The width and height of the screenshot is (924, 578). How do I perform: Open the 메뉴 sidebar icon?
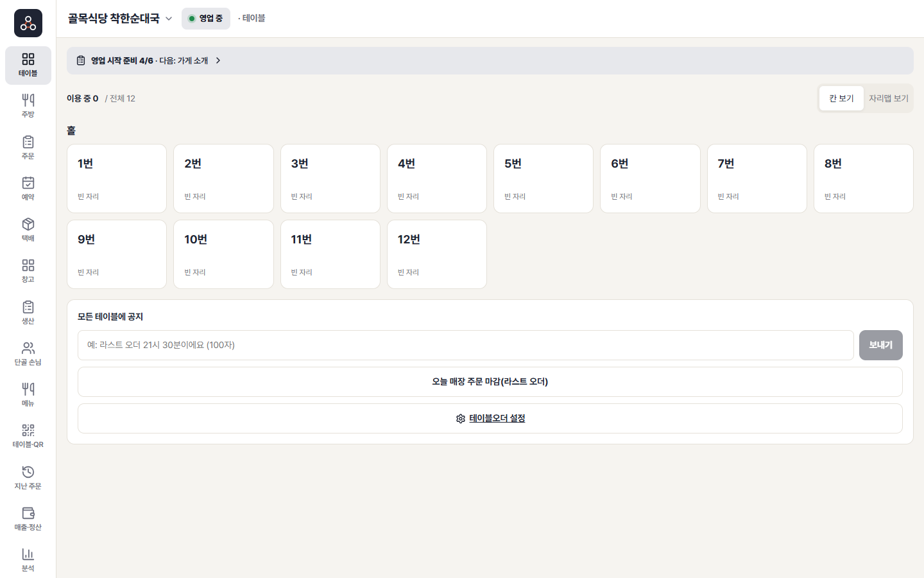click(x=28, y=394)
